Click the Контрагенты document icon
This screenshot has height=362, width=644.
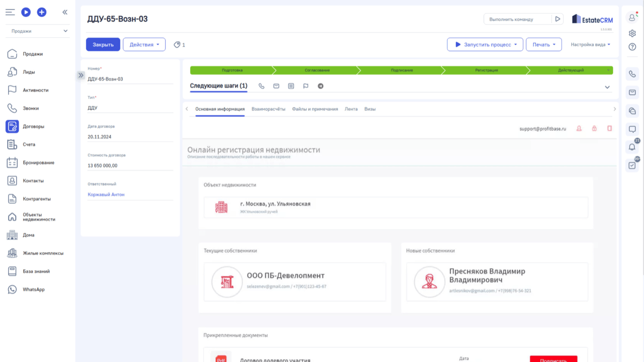tap(12, 199)
